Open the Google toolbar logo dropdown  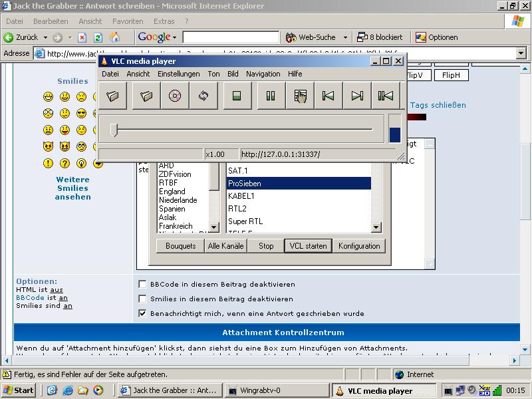(x=158, y=37)
